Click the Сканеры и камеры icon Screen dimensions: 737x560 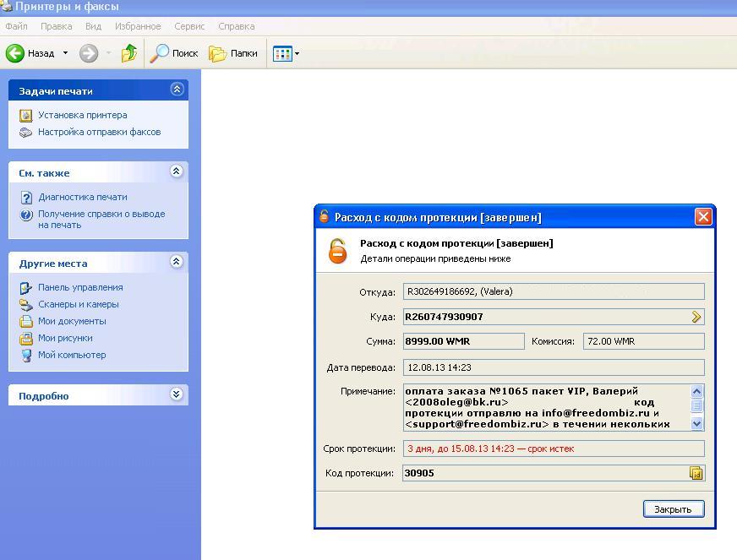tap(26, 304)
